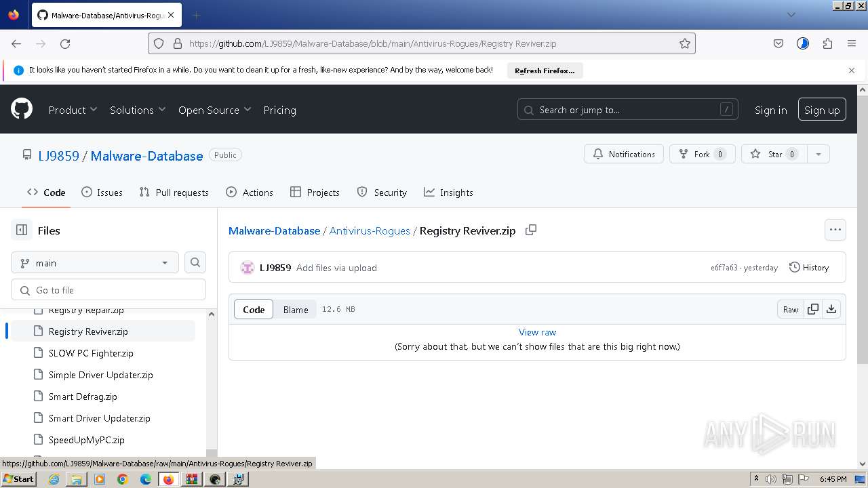The width and height of the screenshot is (868, 488).
Task: Click LJ9859 avatar in commit row
Action: pyautogui.click(x=248, y=268)
